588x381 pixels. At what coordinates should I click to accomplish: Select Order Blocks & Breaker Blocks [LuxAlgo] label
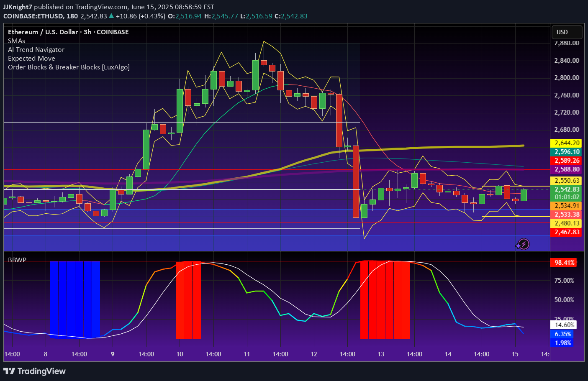point(69,67)
